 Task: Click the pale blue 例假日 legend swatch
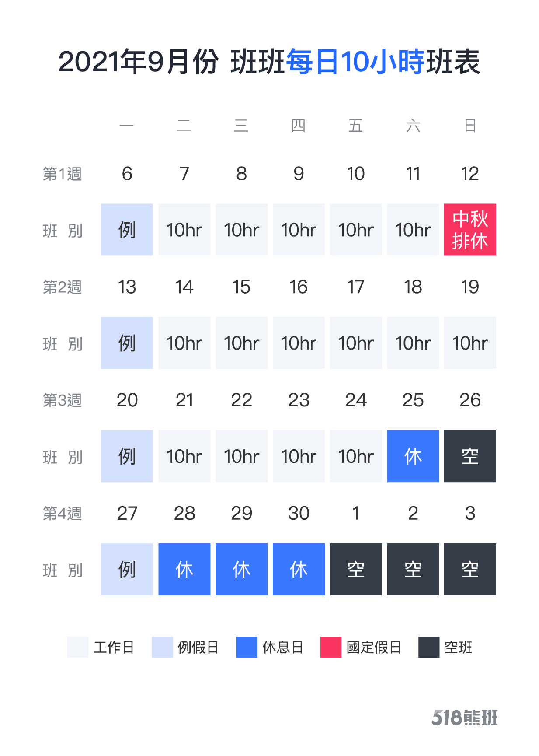click(x=162, y=647)
